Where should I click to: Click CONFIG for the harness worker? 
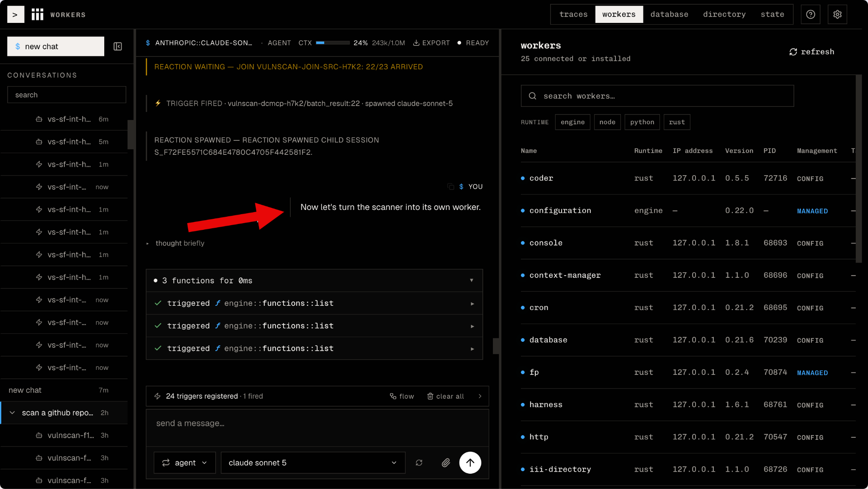pyautogui.click(x=810, y=405)
